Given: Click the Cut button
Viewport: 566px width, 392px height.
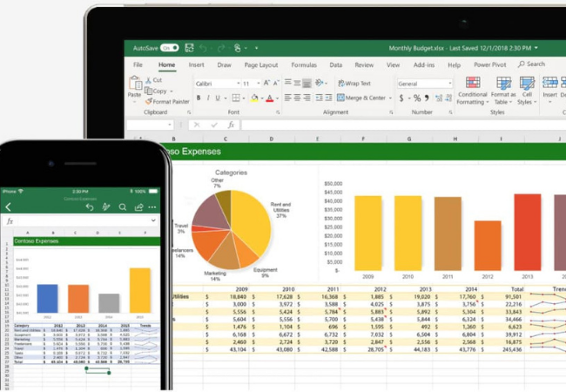Looking at the screenshot, I should pos(157,79).
